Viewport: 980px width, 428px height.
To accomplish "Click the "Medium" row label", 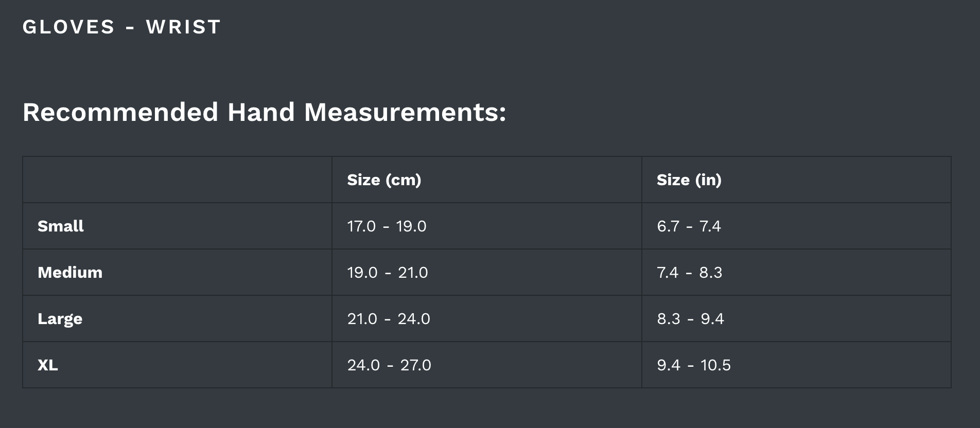I will click(70, 273).
